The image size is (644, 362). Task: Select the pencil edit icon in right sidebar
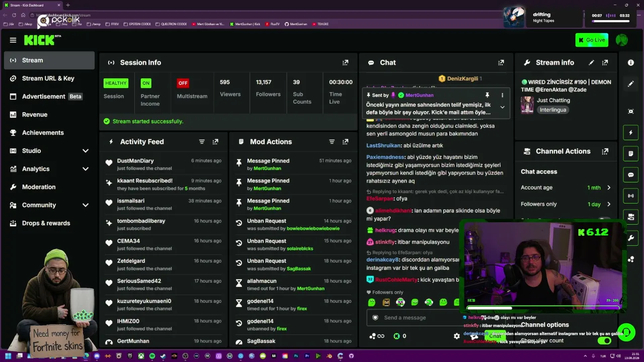(631, 84)
